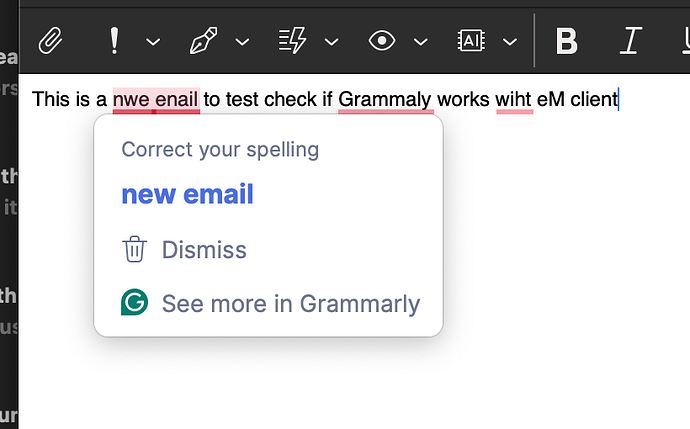
Task: Click the fountain pen signature icon
Action: [x=203, y=40]
